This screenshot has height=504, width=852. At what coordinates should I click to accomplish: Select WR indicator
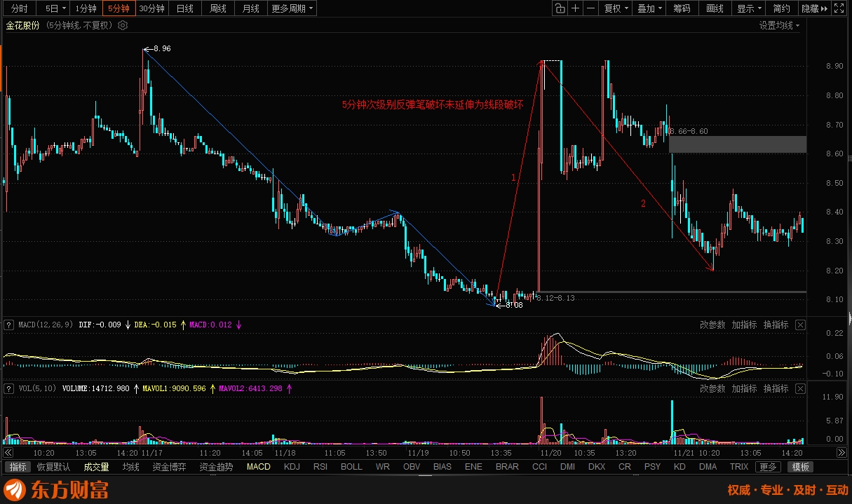pos(383,467)
